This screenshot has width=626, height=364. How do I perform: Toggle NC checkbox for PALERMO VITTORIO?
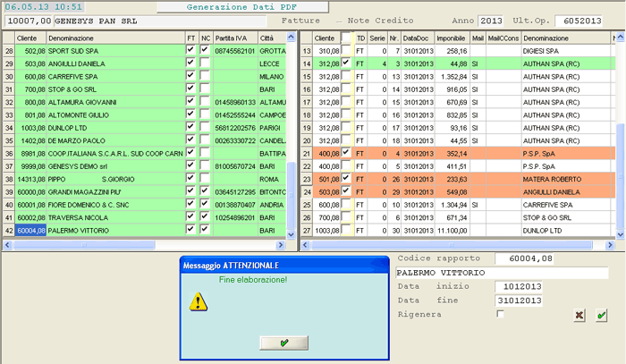[x=205, y=230]
